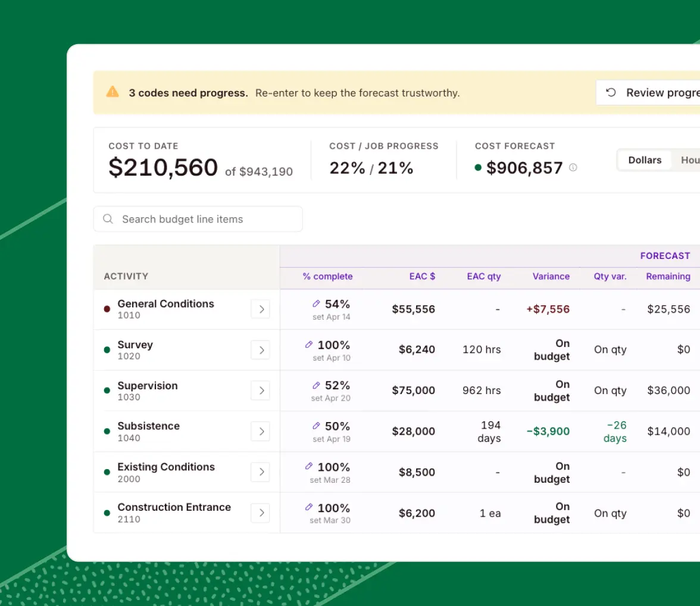The height and width of the screenshot is (606, 700).
Task: Sort by the % complete column header
Action: [327, 276]
